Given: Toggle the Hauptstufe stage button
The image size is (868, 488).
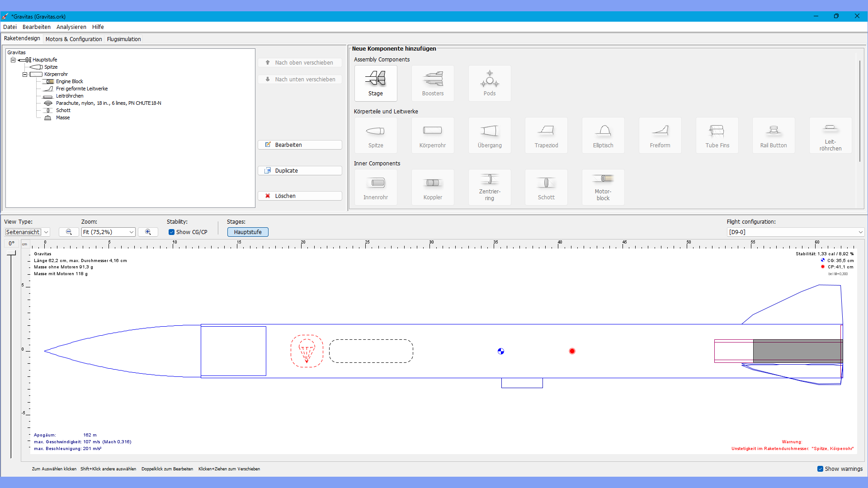Looking at the screenshot, I should pyautogui.click(x=248, y=232).
